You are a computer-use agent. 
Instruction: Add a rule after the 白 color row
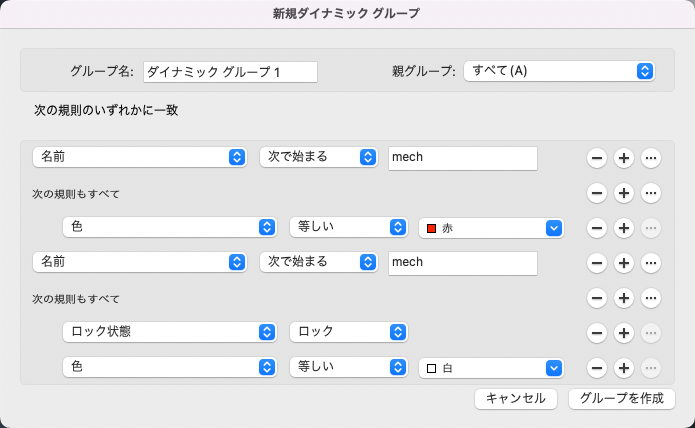coord(623,368)
